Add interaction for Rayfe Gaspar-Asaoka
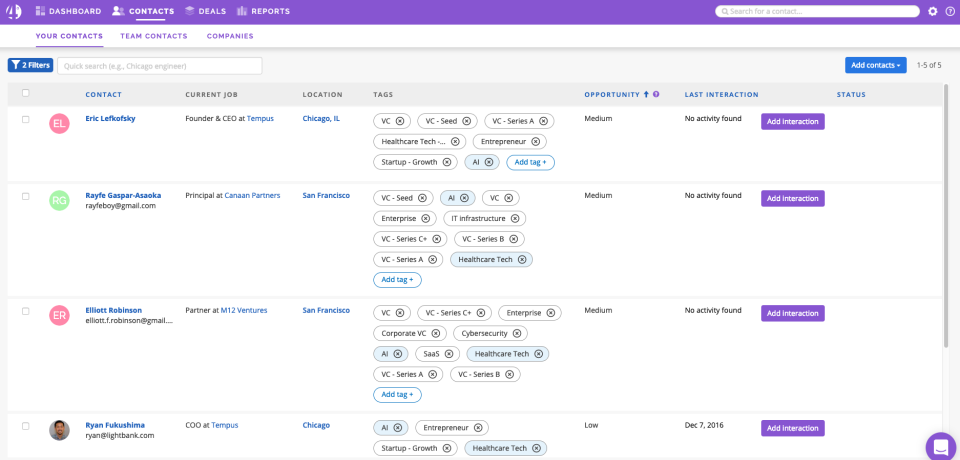 (x=793, y=198)
